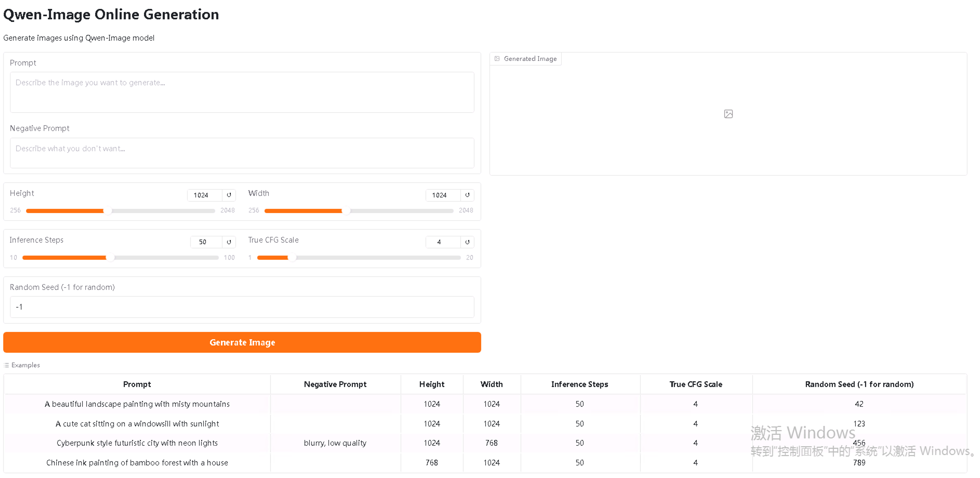Select the misty mountains landscape example
The image size is (980, 478).
[x=137, y=404]
